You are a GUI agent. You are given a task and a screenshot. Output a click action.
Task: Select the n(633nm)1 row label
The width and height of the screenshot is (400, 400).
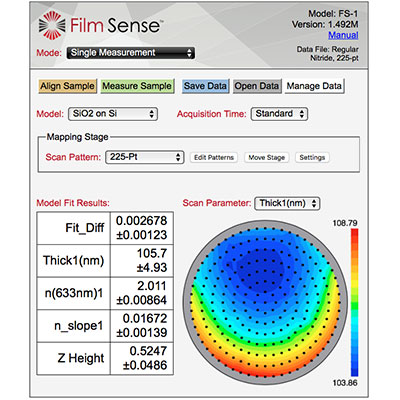coord(74,293)
